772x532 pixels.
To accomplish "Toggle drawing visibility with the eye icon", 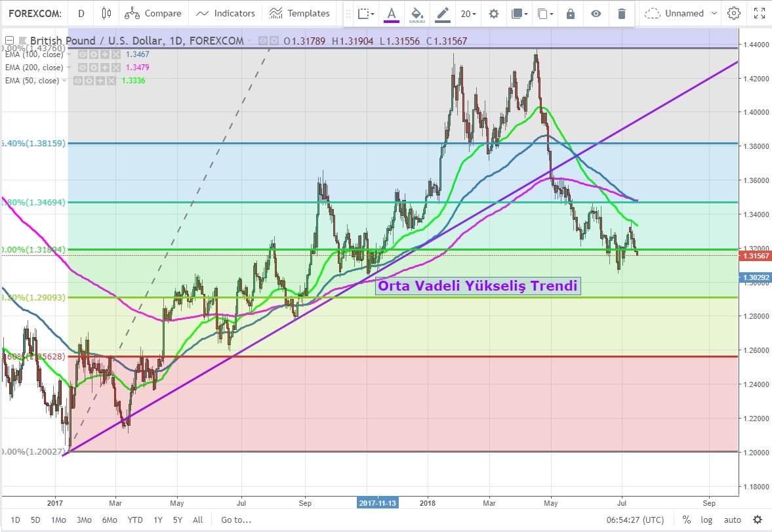I will (x=596, y=13).
